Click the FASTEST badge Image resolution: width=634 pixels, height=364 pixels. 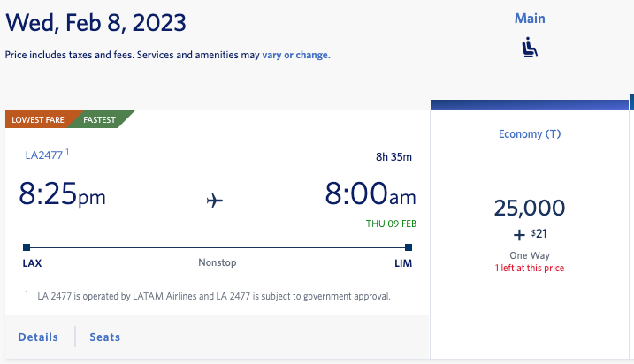tap(99, 119)
